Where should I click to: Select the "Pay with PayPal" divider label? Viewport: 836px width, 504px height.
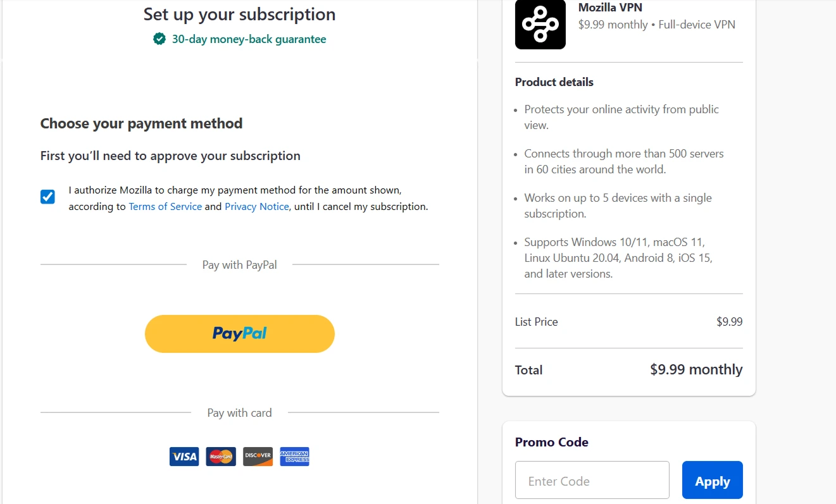[x=239, y=265]
